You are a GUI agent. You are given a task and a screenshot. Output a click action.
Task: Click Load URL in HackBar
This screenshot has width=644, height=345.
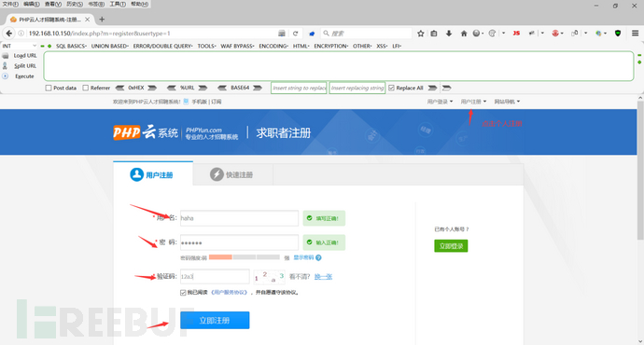pos(25,55)
